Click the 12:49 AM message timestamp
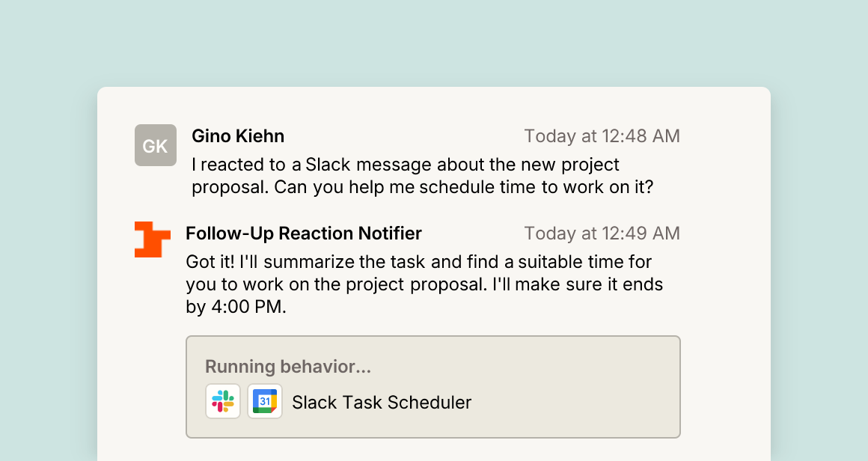This screenshot has height=461, width=868. point(602,233)
